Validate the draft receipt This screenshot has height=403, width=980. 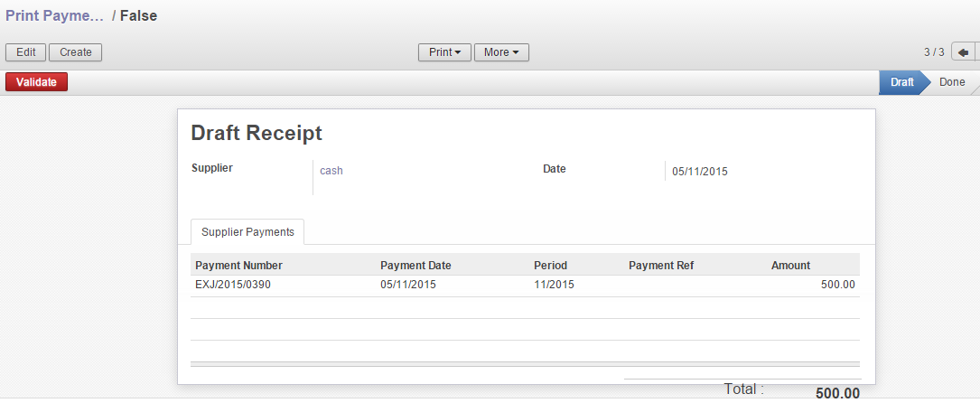tap(36, 82)
